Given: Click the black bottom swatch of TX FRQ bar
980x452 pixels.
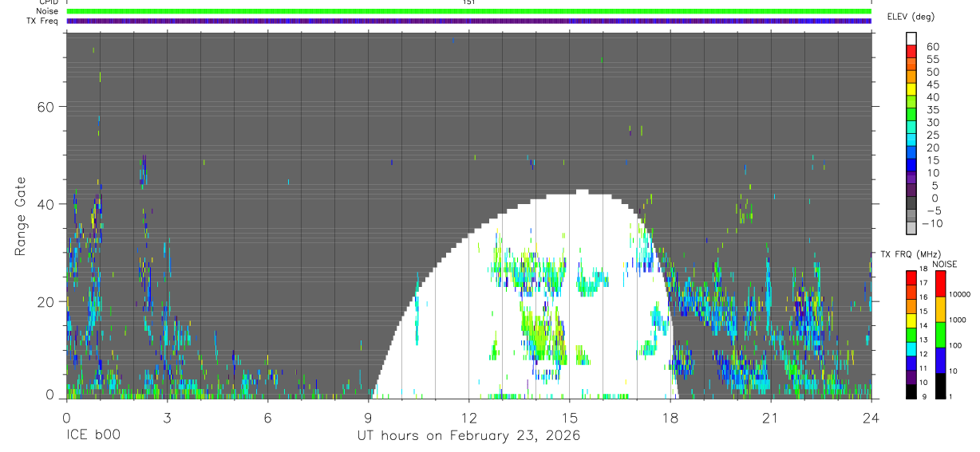Looking at the screenshot, I should point(911,391).
